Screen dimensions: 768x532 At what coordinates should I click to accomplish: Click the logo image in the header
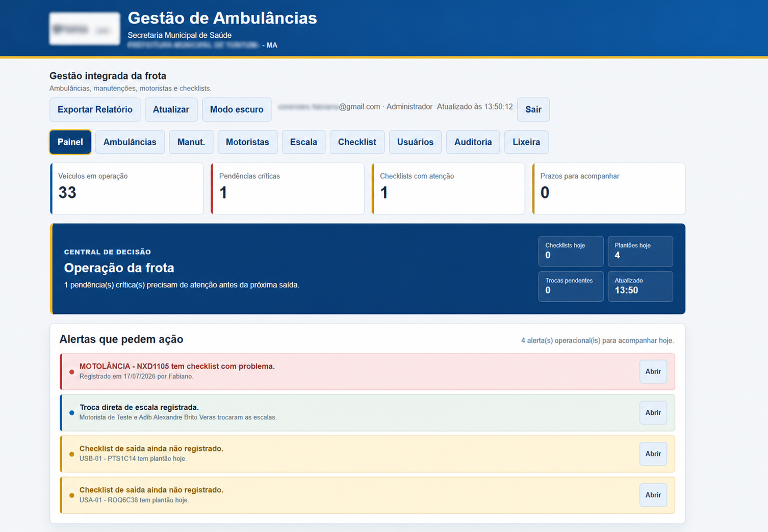pos(85,29)
